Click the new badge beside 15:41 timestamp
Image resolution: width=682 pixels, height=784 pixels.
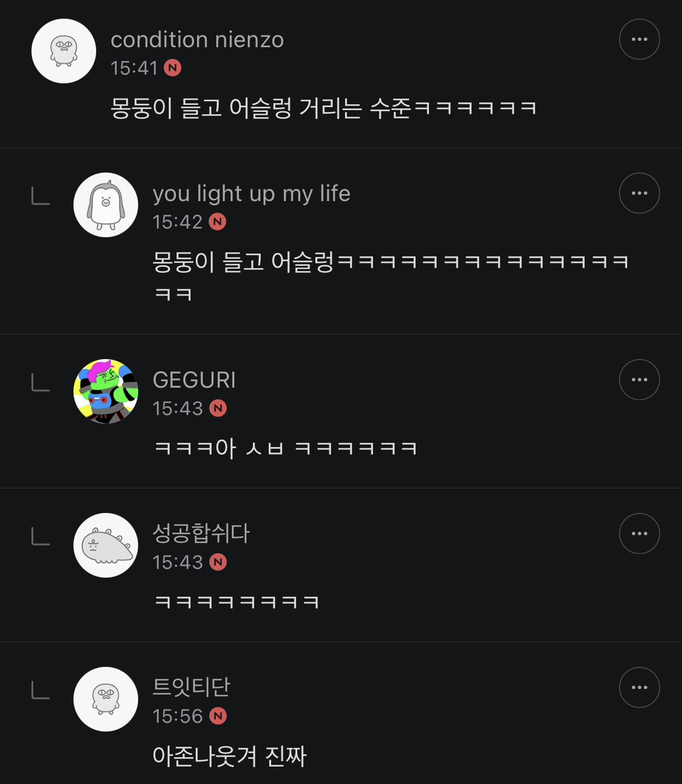click(172, 68)
